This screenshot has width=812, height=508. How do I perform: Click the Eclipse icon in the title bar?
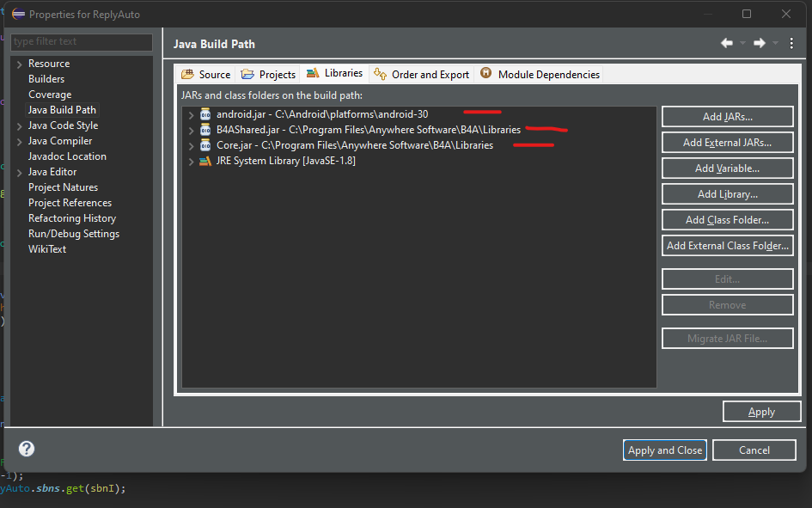[18, 14]
